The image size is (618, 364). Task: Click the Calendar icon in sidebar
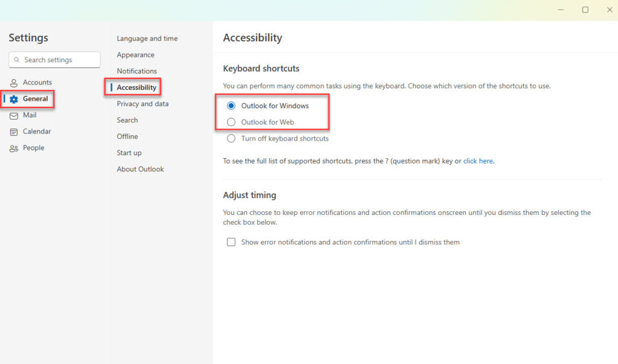pyautogui.click(x=14, y=132)
